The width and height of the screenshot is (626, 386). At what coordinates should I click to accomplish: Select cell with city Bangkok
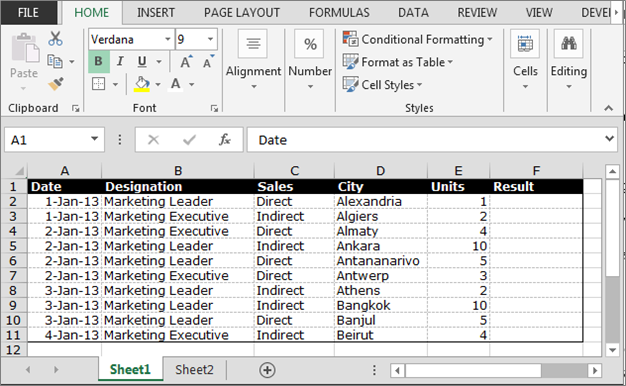[380, 305]
